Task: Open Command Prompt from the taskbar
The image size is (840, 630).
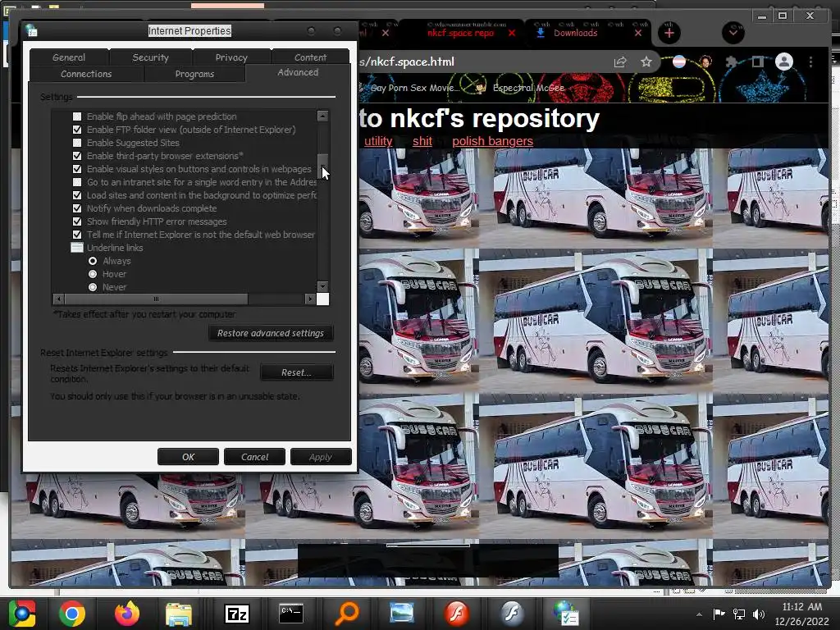Action: pyautogui.click(x=291, y=614)
